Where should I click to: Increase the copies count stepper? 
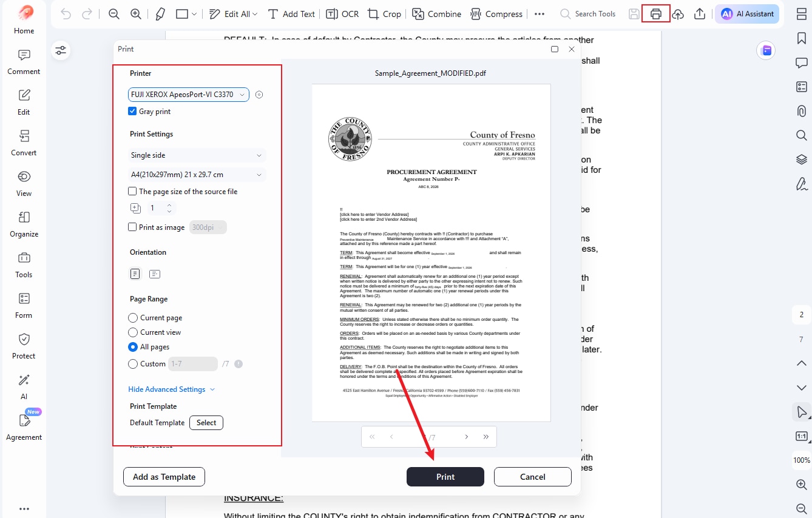coord(169,206)
